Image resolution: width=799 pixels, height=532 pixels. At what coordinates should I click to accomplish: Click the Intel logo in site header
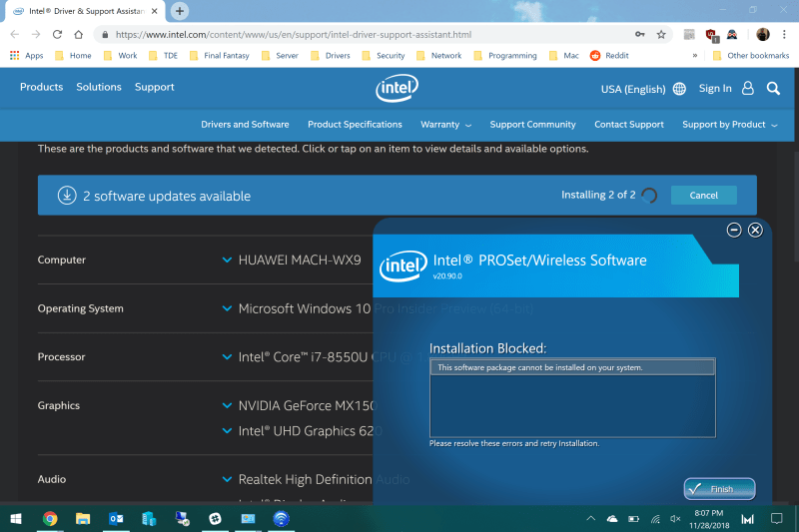click(x=397, y=88)
